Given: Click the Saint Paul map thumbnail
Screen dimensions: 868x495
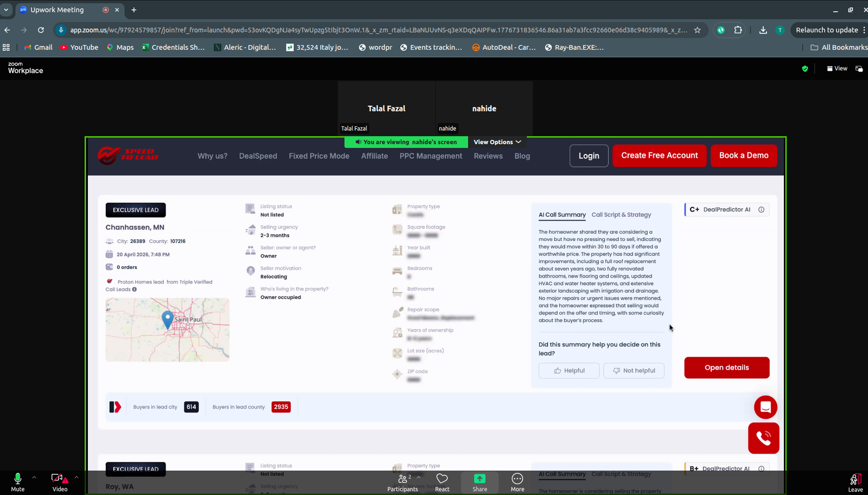Looking at the screenshot, I should (x=167, y=330).
